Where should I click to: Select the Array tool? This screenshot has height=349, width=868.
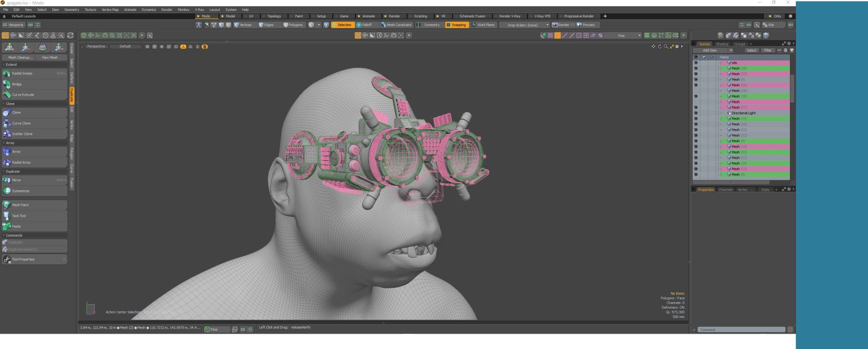(x=34, y=152)
